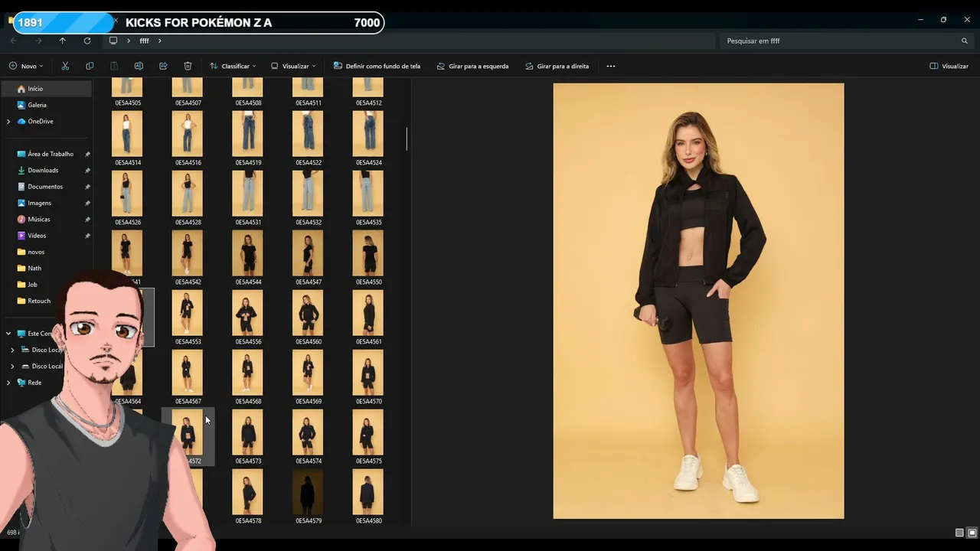Toggle the Visualizar preview pane button
Screen dimensions: 980x551
pyautogui.click(x=949, y=66)
